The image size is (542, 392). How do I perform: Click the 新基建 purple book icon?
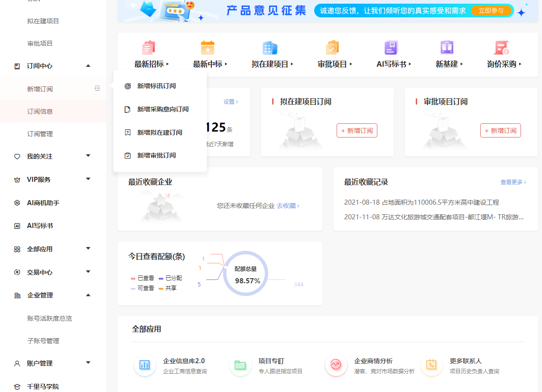pos(446,48)
